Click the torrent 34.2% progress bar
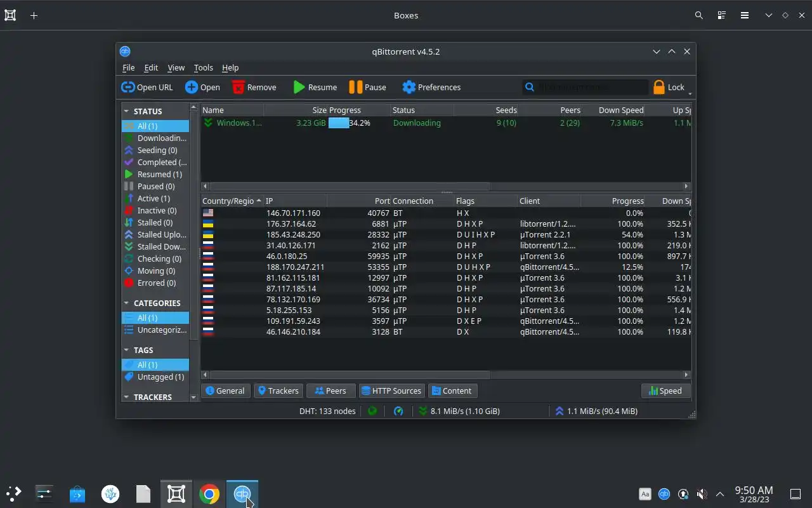The width and height of the screenshot is (812, 508). pos(358,123)
